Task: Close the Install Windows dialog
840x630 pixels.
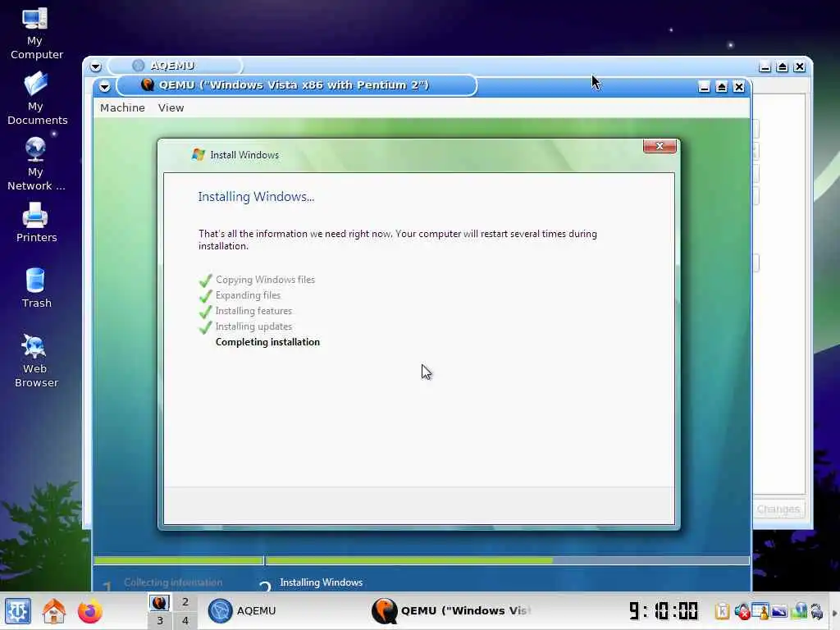Action: click(660, 146)
